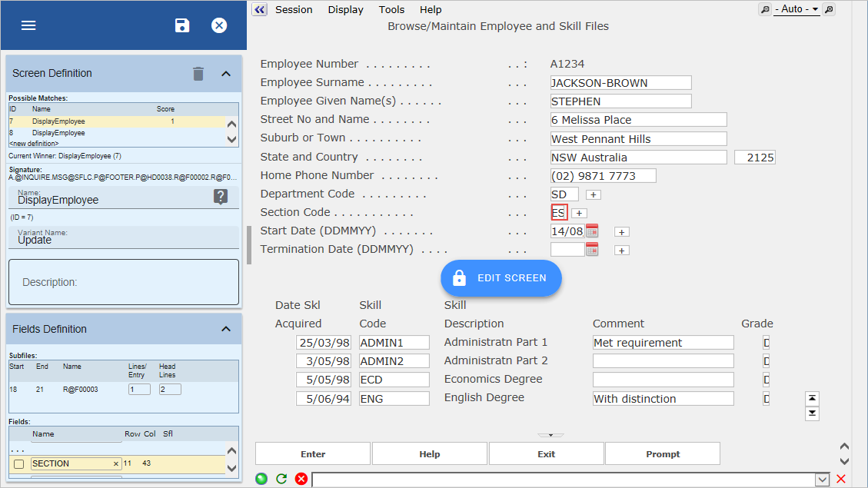Select DisplayEmployee match with ID 7
The width and height of the screenshot is (868, 488).
point(118,121)
